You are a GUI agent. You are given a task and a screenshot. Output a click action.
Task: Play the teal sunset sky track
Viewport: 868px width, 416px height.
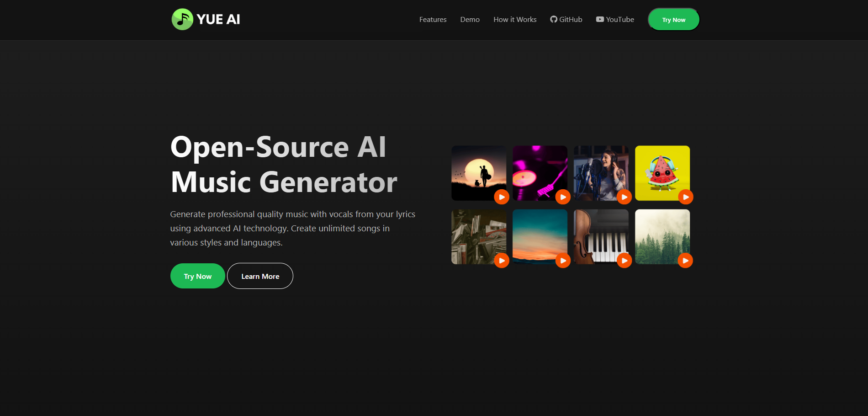pyautogui.click(x=563, y=261)
